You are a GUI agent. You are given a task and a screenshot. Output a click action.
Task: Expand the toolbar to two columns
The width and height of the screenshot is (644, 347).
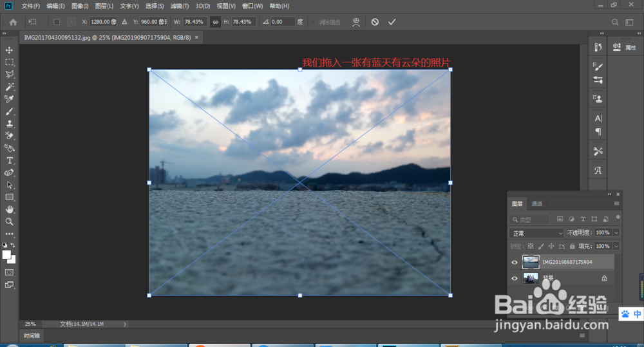tap(5, 33)
